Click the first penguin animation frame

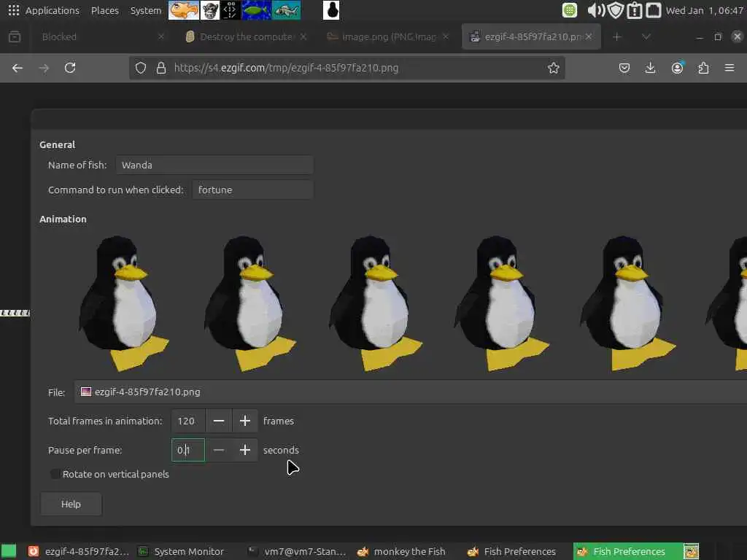coord(124,303)
